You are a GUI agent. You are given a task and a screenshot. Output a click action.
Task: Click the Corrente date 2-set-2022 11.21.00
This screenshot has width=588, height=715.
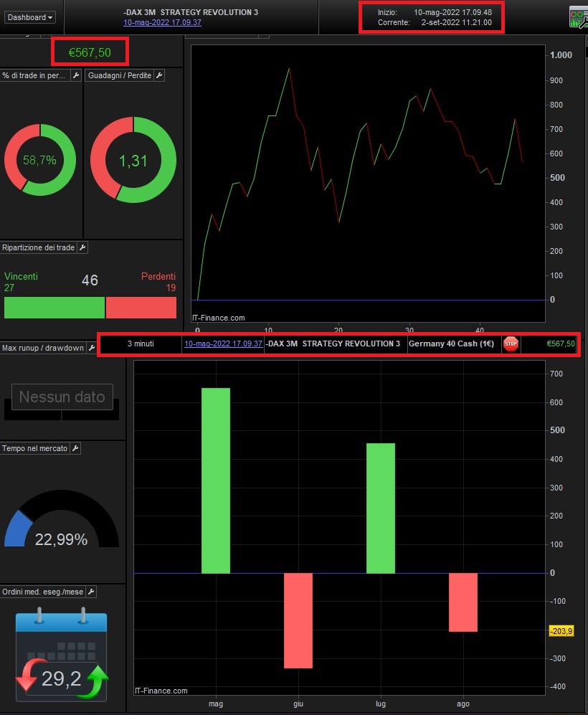(456, 22)
